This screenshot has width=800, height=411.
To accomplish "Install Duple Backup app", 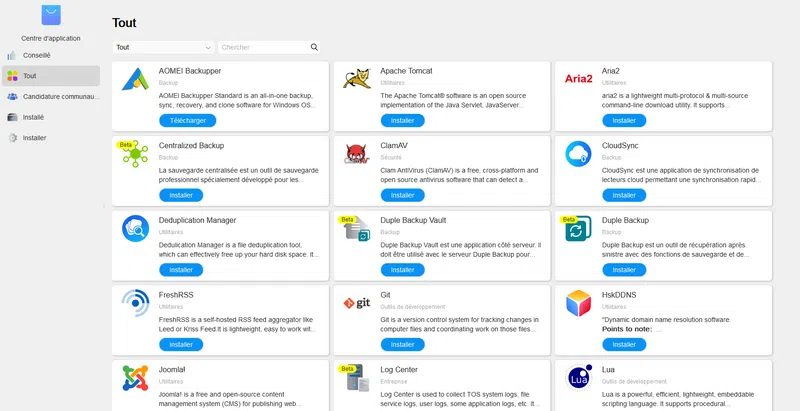I will pos(624,270).
